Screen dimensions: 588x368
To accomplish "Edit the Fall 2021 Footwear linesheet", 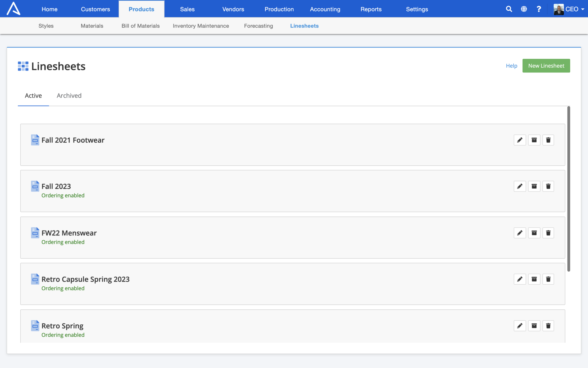I will 520,140.
